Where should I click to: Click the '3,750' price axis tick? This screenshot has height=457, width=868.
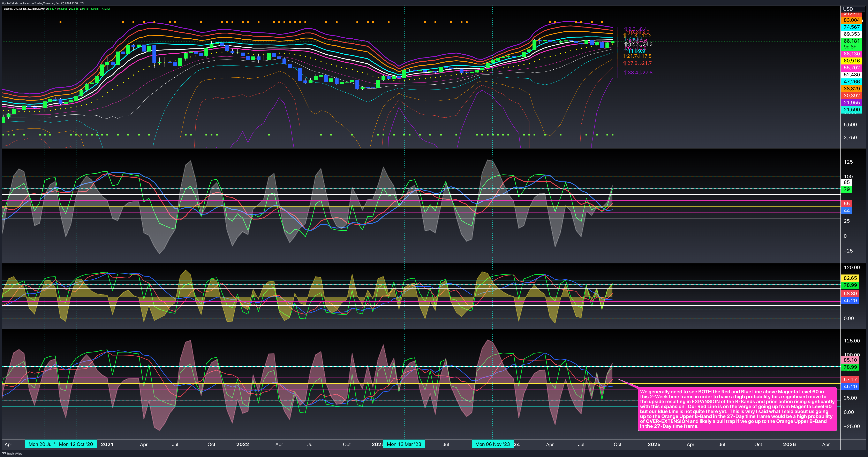tap(850, 137)
